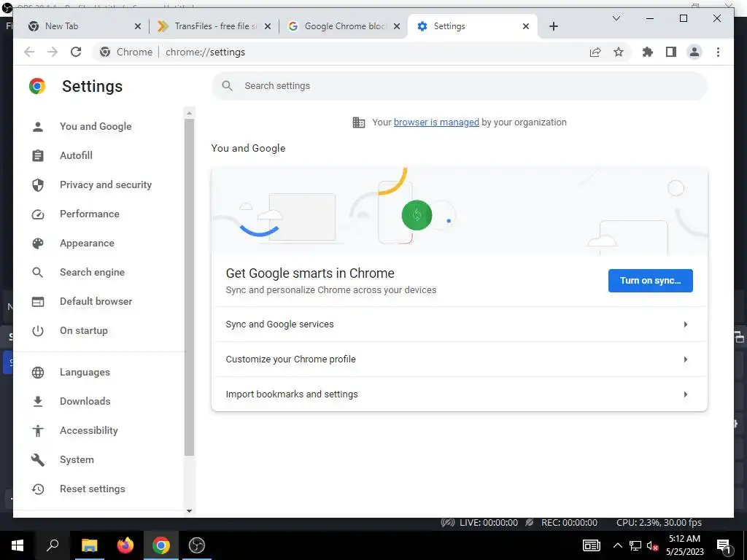Click the Turn on sync button
747x560 pixels.
[x=650, y=281]
